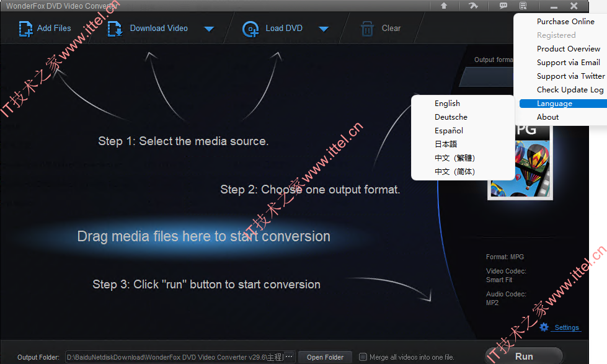Viewport: 607px width, 364px height.
Task: Toggle the menu list icon in title bar
Action: pyautogui.click(x=523, y=6)
